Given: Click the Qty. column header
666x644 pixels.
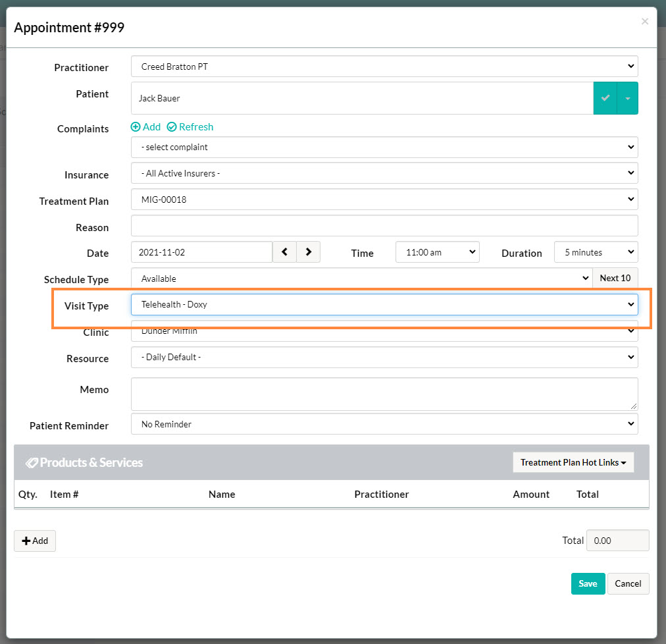Looking at the screenshot, I should [28, 495].
